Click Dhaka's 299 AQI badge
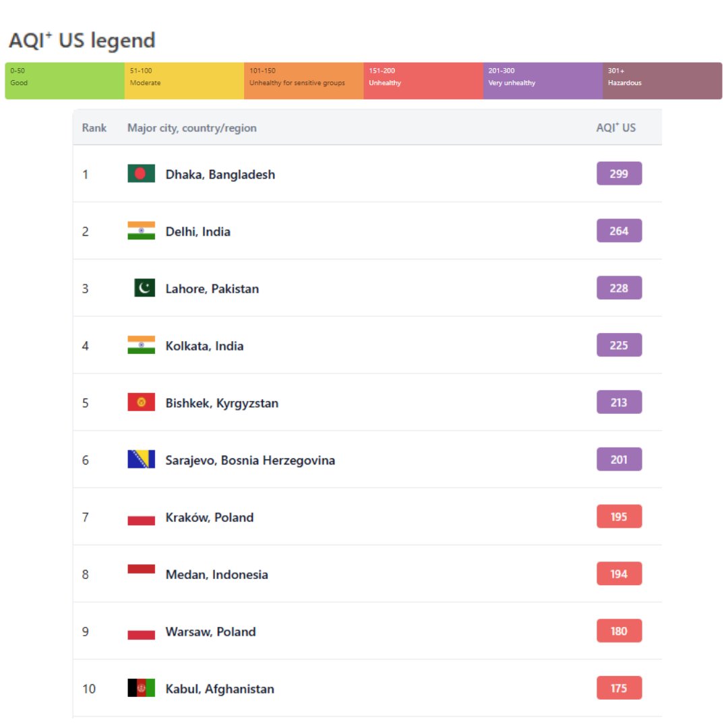728x728 pixels. coord(619,174)
